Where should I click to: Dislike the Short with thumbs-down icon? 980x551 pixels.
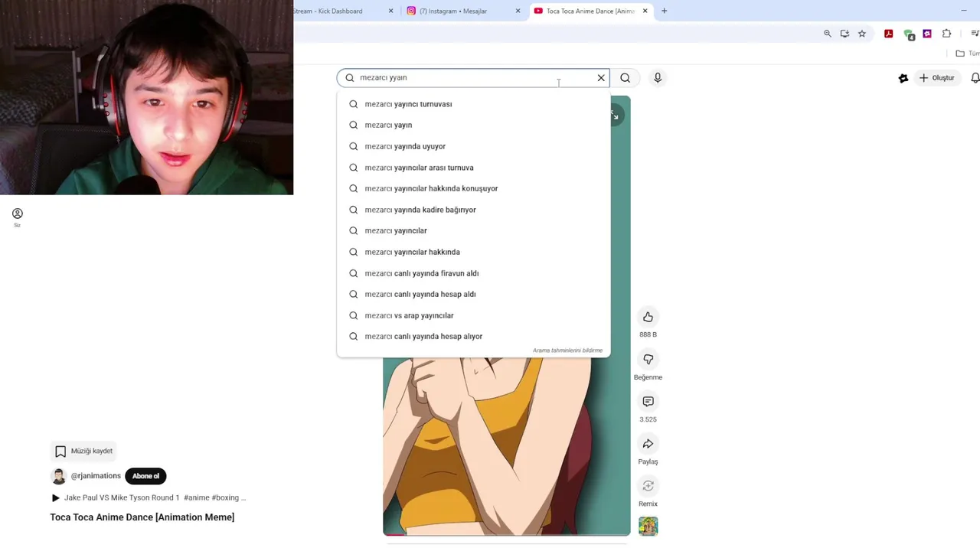[648, 360]
